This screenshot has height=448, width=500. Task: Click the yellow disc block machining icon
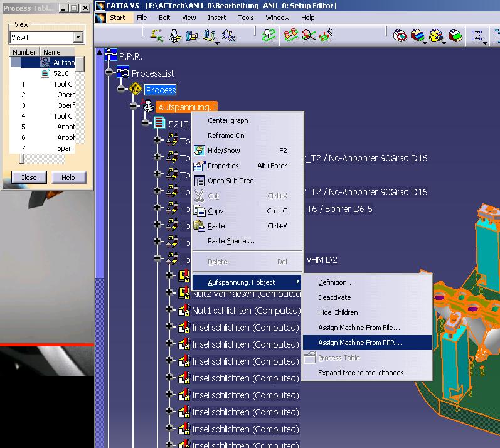435,35
